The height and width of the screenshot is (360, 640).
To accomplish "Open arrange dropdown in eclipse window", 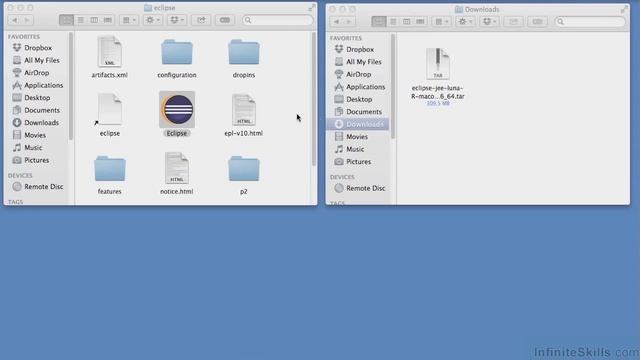I will [129, 20].
